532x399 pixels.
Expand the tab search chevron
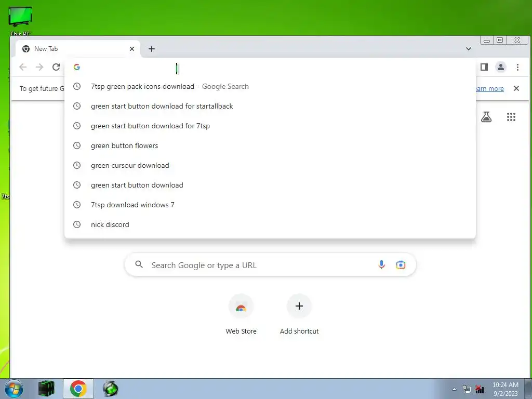click(x=469, y=49)
